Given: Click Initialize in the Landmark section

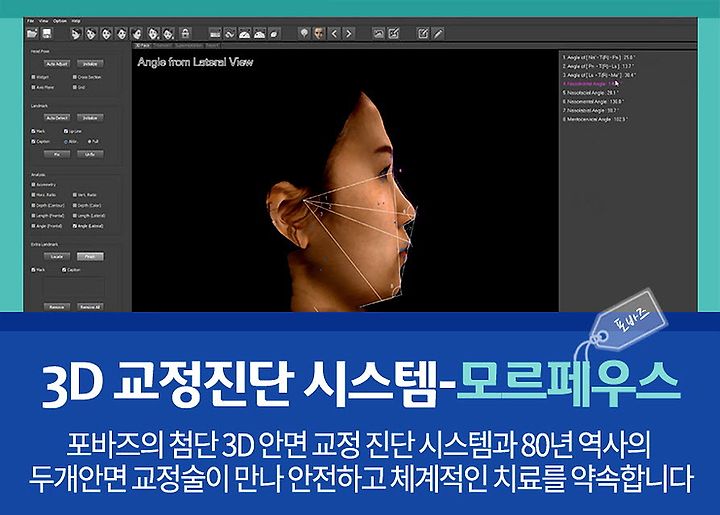Looking at the screenshot, I should [x=90, y=118].
